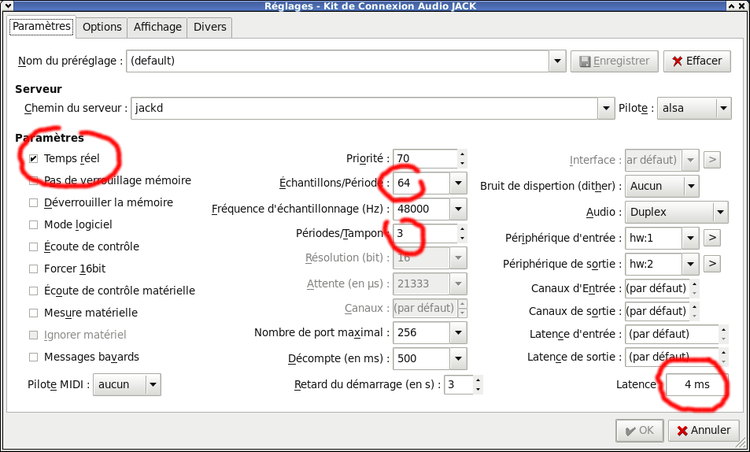Switch to the Options tab
750x452 pixels.
point(103,26)
